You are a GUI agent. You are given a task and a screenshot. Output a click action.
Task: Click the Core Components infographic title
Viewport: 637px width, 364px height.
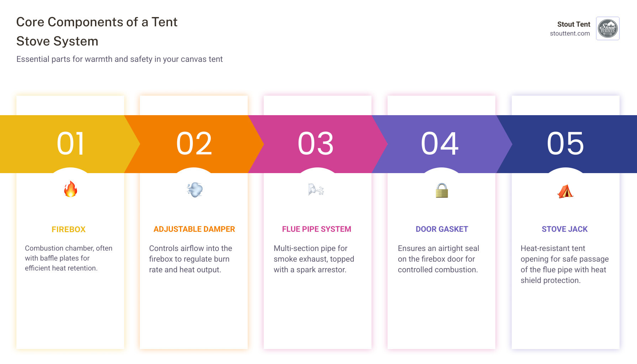[97, 32]
